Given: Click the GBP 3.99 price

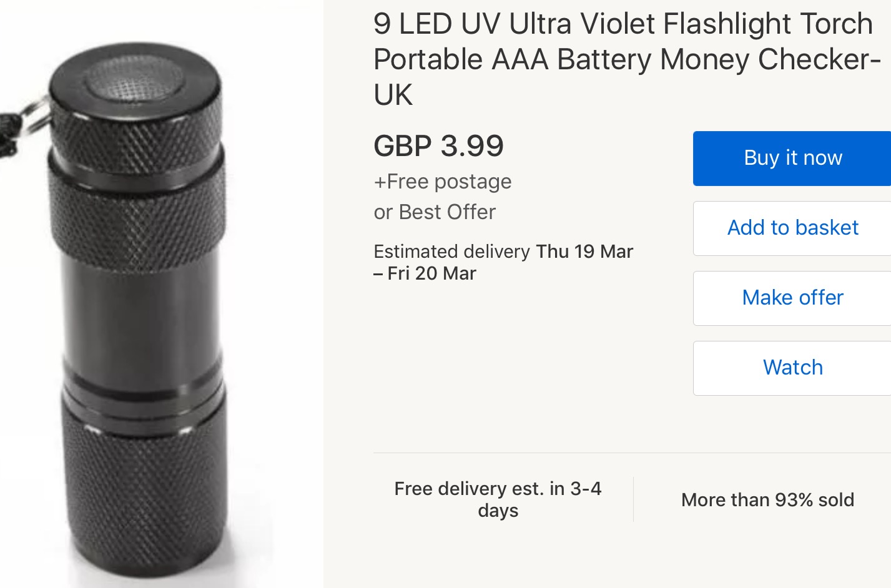Looking at the screenshot, I should pyautogui.click(x=438, y=146).
